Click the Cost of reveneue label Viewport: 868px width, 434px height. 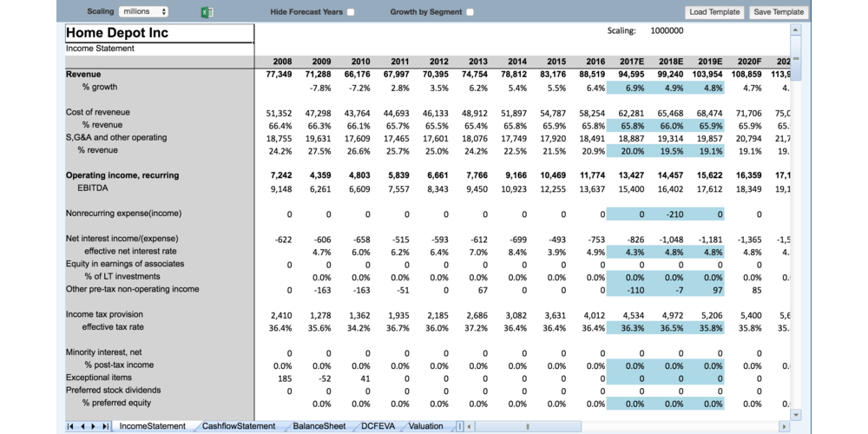click(x=98, y=112)
